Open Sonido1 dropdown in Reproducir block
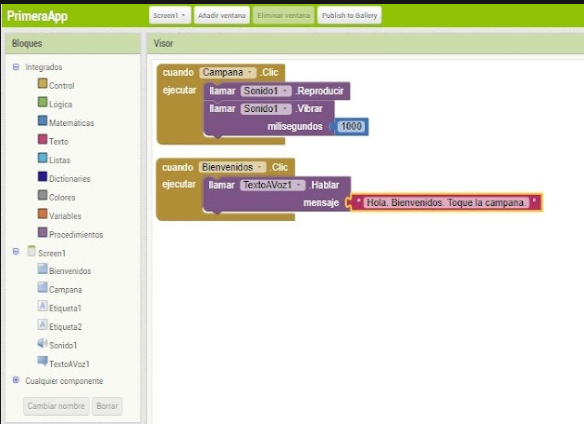This screenshot has height=424, width=584. 266,91
